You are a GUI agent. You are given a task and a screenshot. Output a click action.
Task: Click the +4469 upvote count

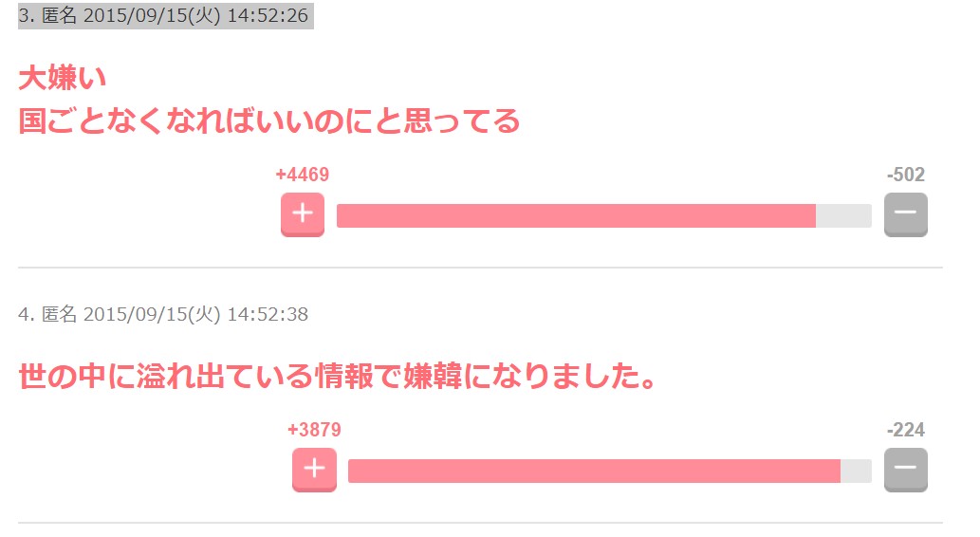(302, 176)
